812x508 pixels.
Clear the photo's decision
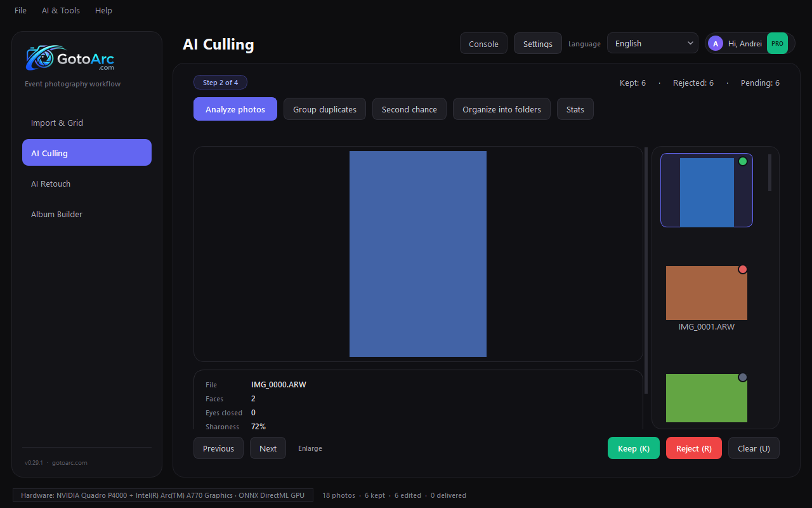click(x=754, y=448)
